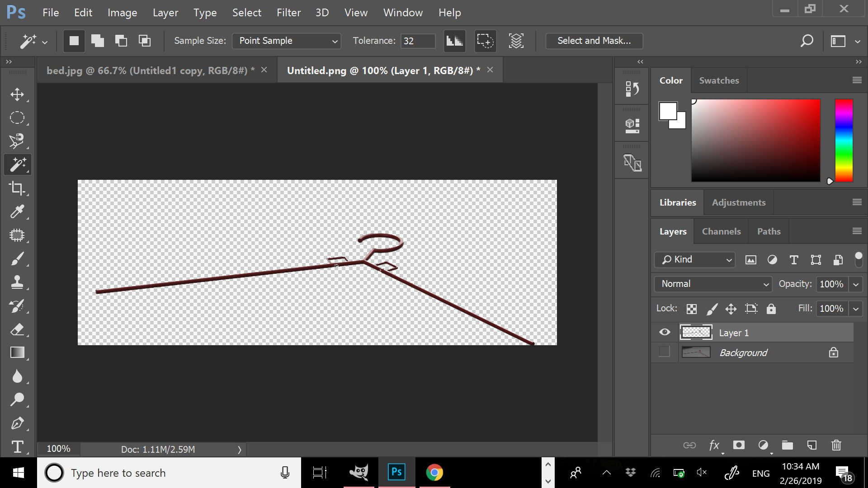
Task: Open the Normal blending mode dropdown
Action: click(713, 284)
